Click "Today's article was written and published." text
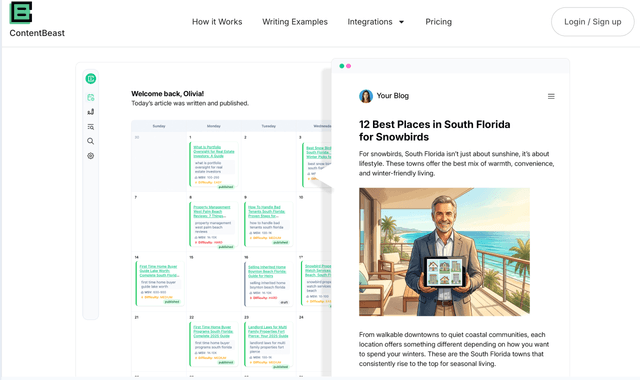 click(x=190, y=103)
